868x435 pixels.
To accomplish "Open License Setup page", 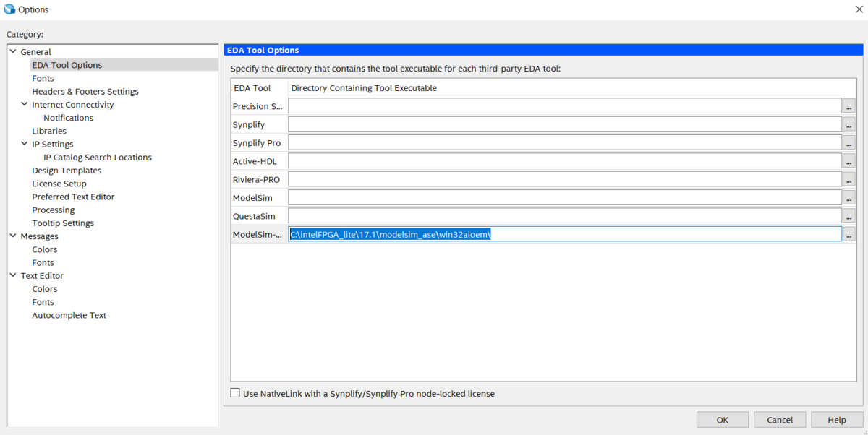I will tap(59, 184).
